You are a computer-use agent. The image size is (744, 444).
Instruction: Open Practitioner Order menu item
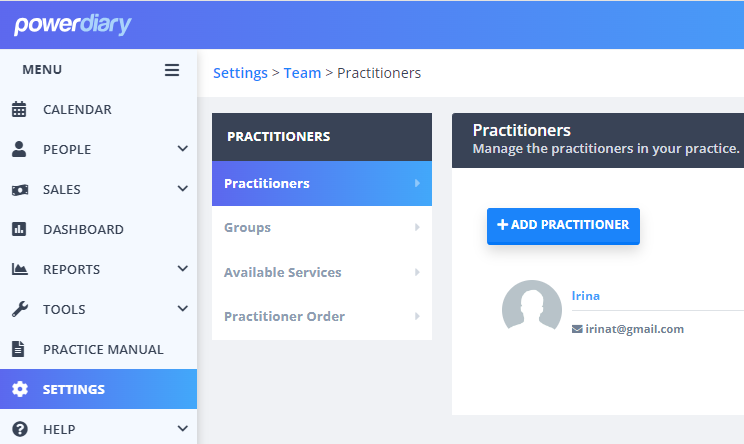coord(322,316)
